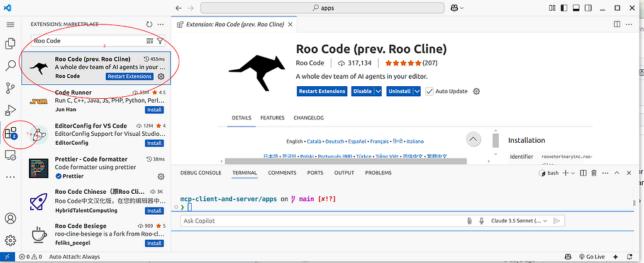
Task: Open the Run and Debug view
Action: click(10, 110)
